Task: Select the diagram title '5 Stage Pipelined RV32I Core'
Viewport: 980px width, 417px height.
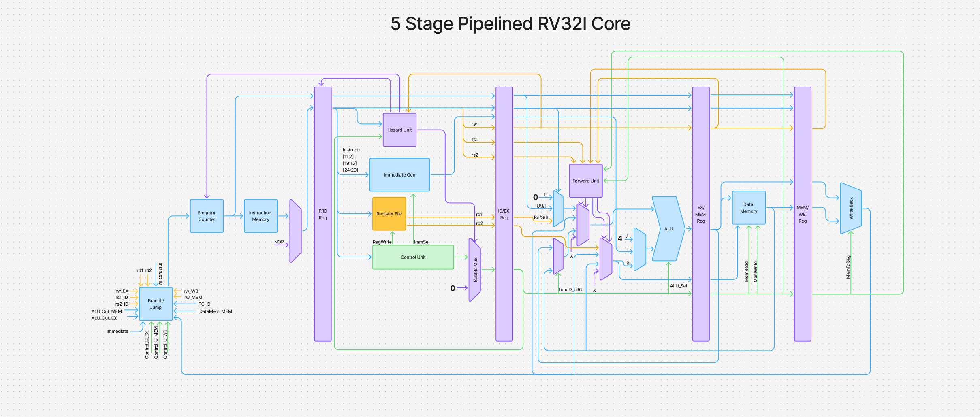Action: 510,23
